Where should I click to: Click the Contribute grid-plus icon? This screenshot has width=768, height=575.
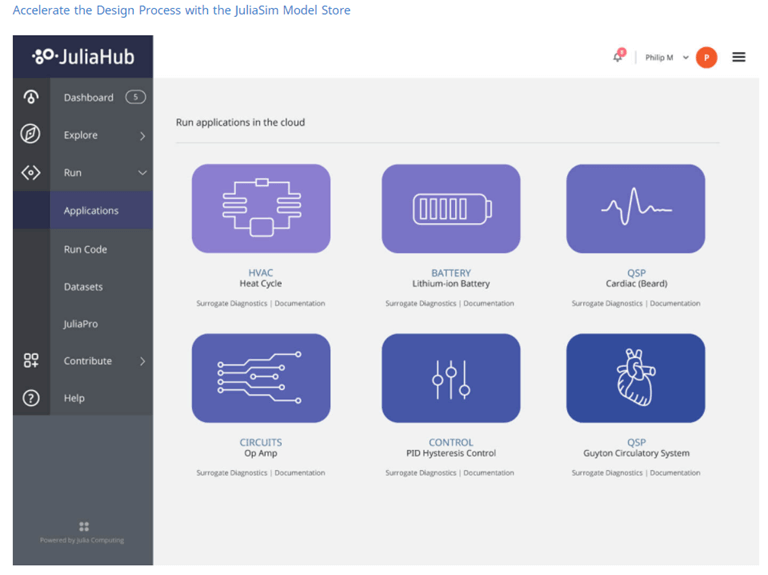(31, 360)
